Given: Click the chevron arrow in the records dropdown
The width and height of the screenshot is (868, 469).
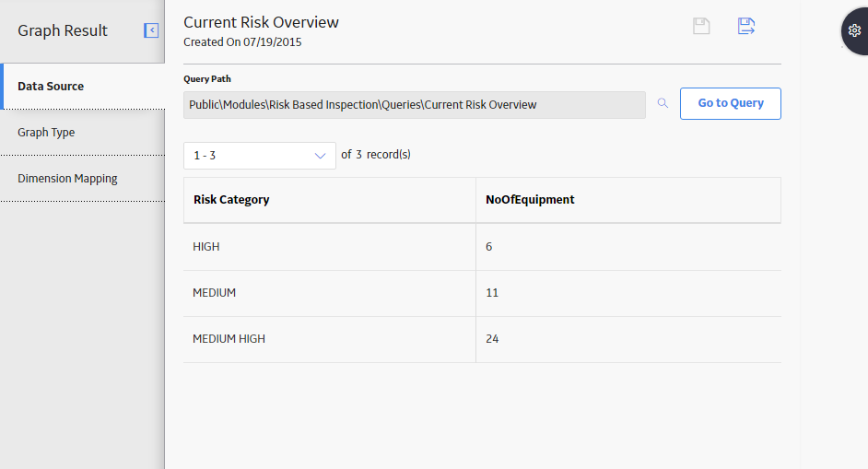Looking at the screenshot, I should pos(320,156).
